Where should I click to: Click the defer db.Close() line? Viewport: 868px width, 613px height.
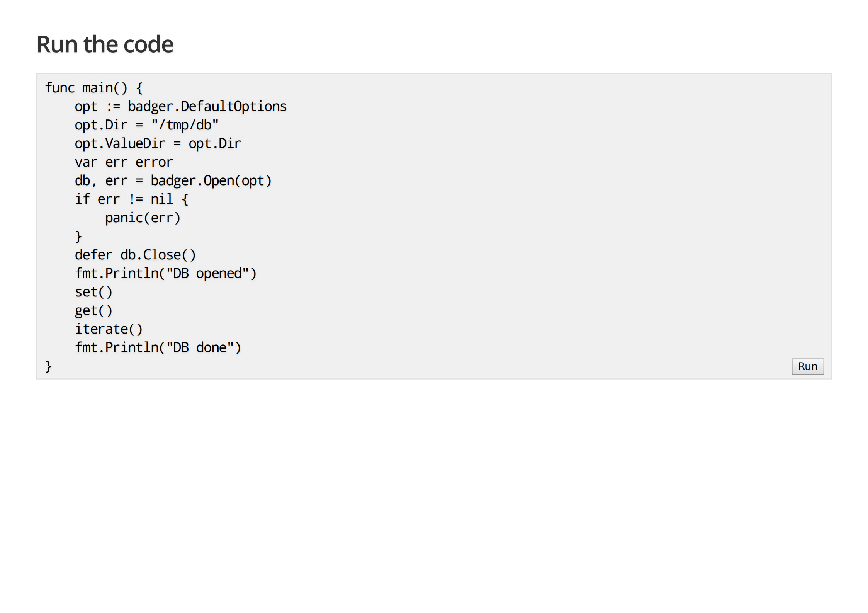(x=135, y=254)
